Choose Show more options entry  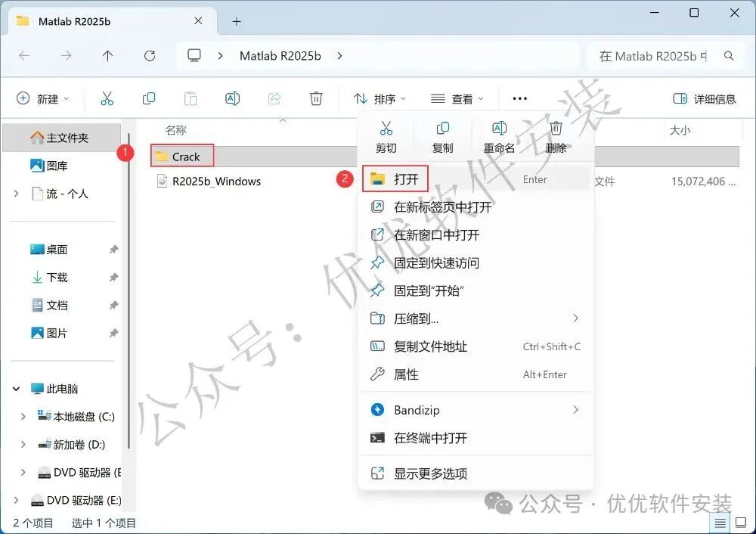477,473
